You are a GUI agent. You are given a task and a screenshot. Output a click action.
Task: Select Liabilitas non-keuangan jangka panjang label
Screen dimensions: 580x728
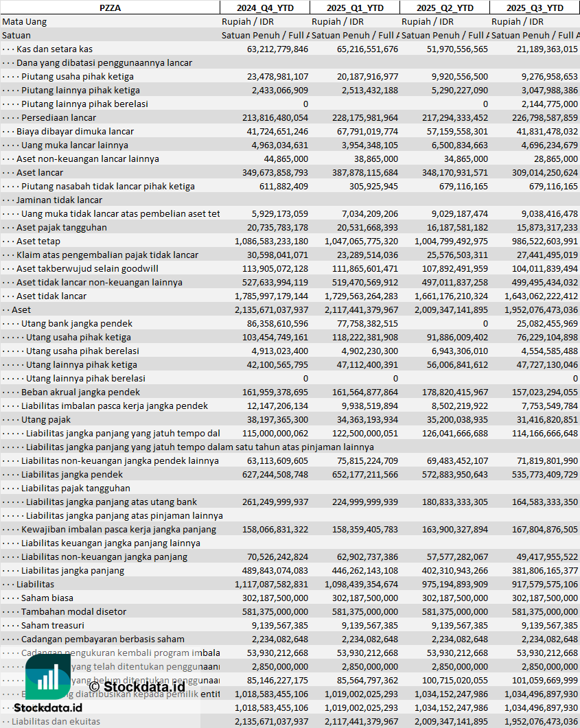point(104,556)
